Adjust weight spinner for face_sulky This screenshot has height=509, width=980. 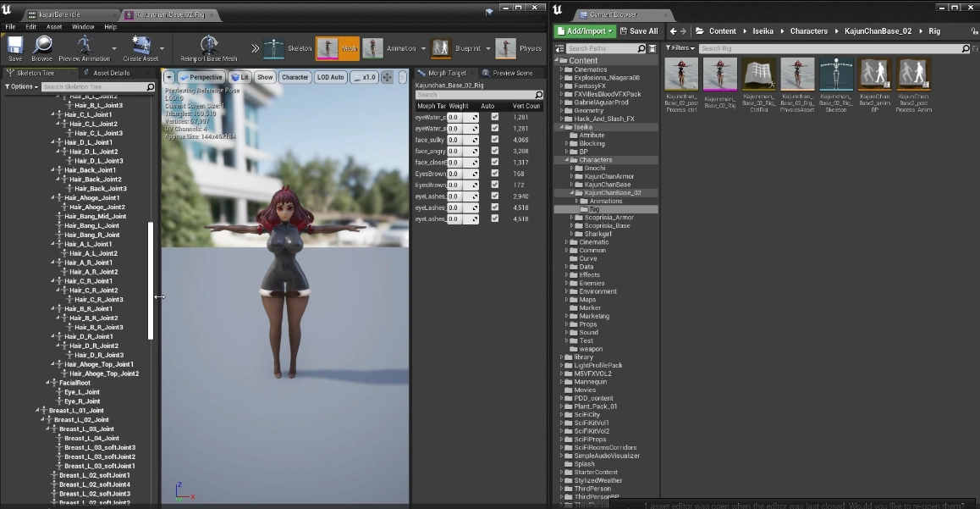pos(463,140)
